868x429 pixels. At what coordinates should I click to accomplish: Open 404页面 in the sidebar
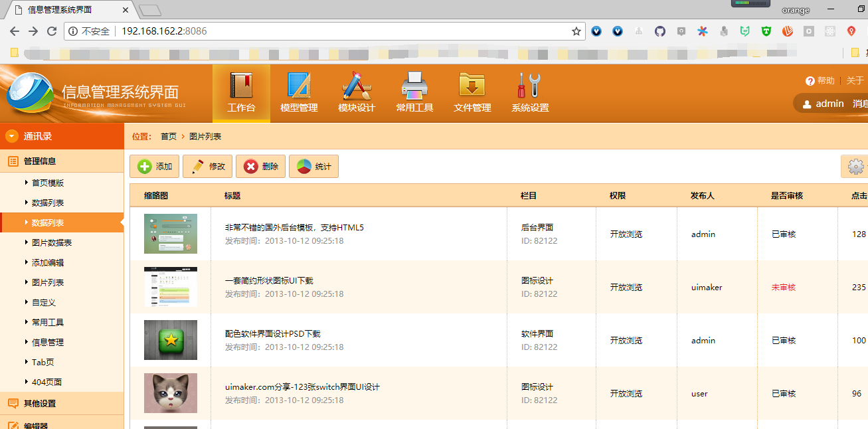(x=46, y=382)
